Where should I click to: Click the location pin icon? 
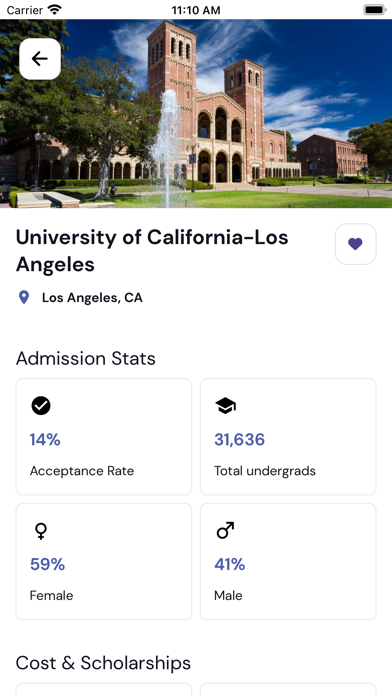pos(24,297)
